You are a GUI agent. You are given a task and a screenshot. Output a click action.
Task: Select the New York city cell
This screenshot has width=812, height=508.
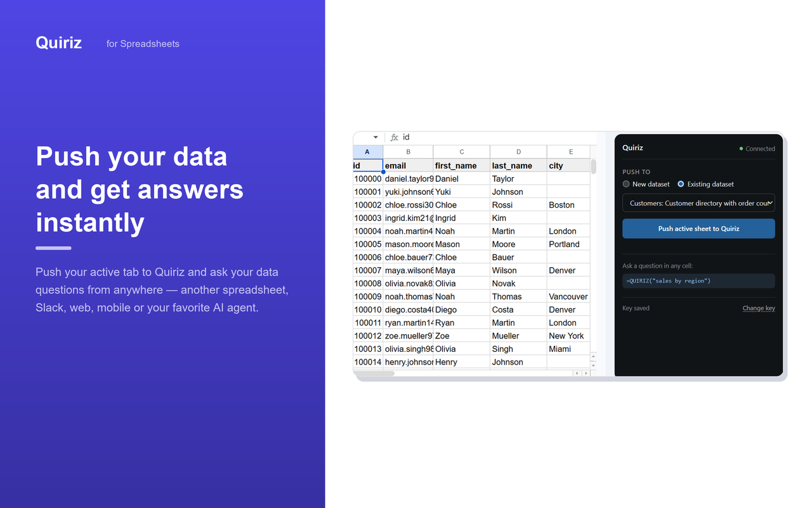568,336
